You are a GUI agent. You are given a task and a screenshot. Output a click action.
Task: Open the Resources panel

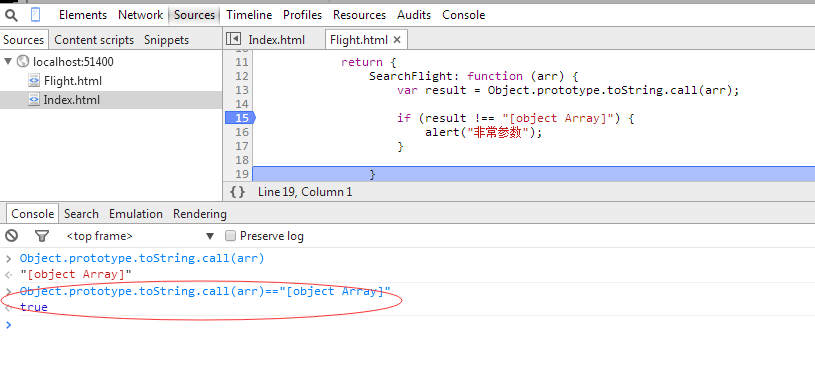pos(360,15)
